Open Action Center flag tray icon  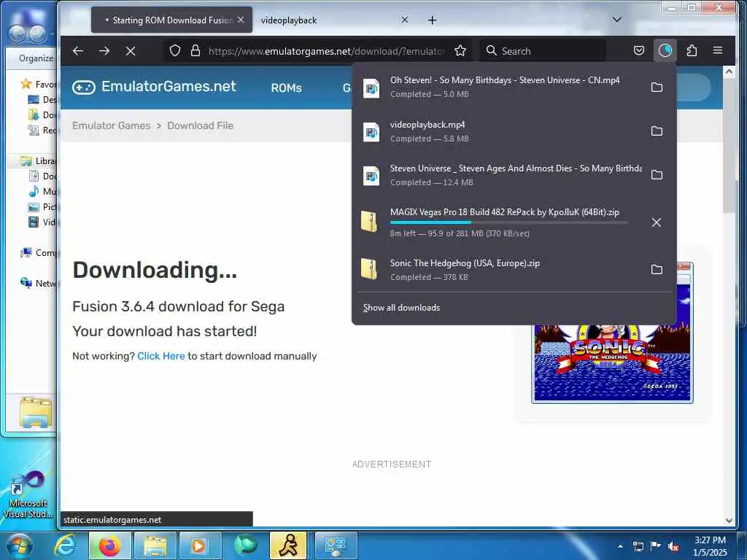(x=656, y=546)
